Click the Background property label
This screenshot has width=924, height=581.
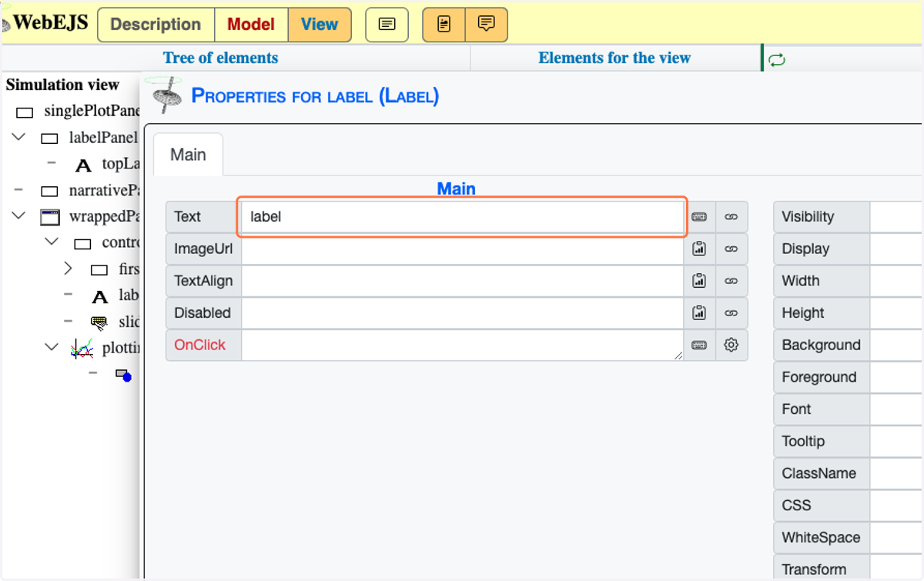click(x=822, y=346)
